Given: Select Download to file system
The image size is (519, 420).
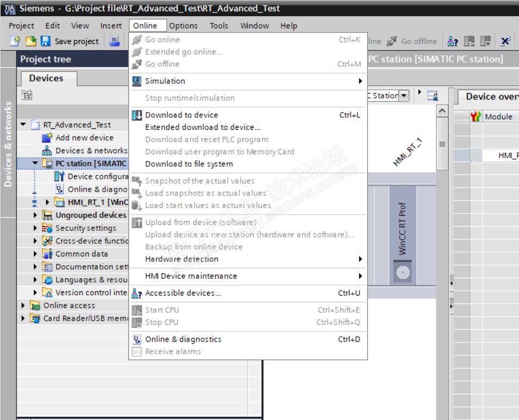Looking at the screenshot, I should pyautogui.click(x=248, y=164).
